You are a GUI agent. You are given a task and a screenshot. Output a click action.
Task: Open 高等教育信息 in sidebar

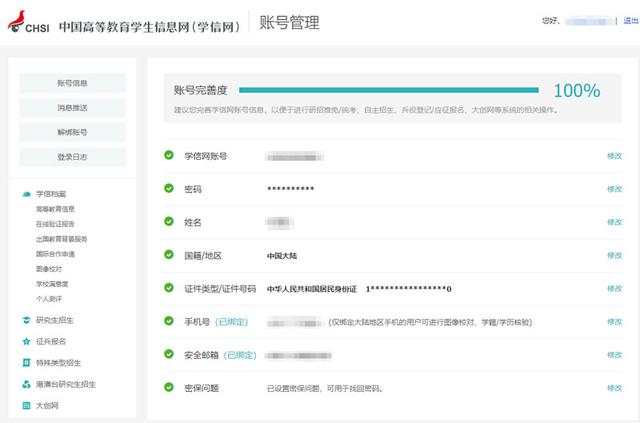click(55, 209)
